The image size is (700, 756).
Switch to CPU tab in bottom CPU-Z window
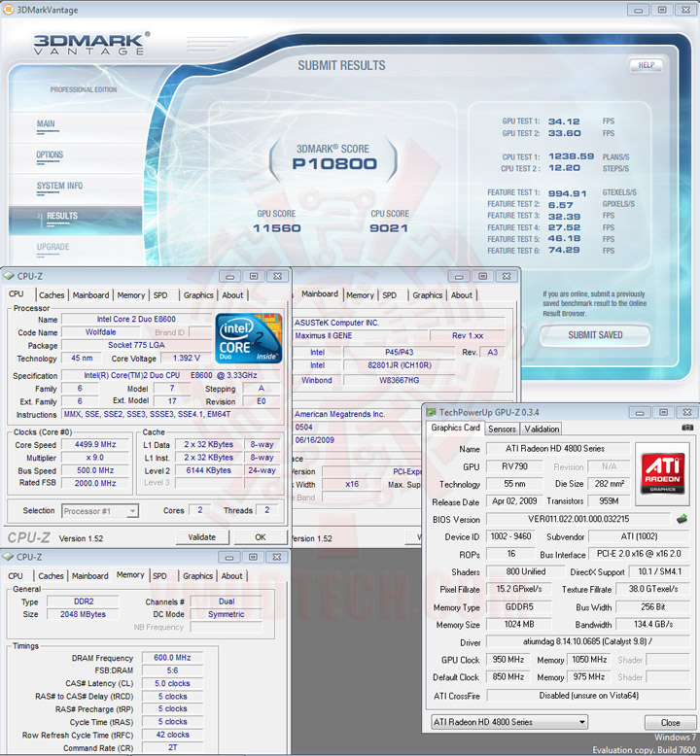(16, 575)
